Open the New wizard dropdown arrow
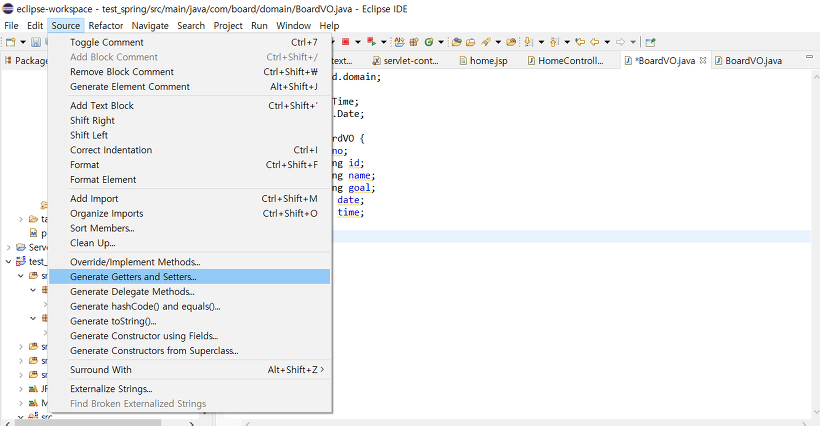Screen dimensions: 820x426 [x=22, y=42]
